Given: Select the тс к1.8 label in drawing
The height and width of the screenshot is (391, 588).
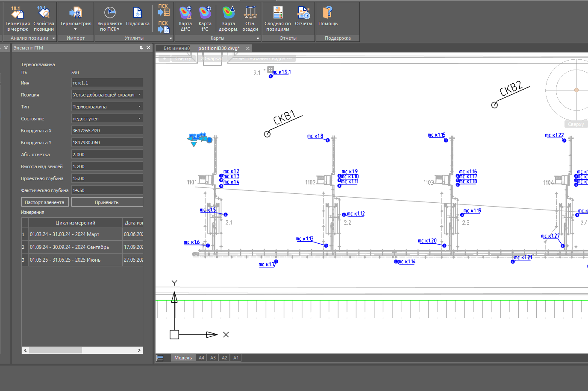Looking at the screenshot, I should (315, 136).
